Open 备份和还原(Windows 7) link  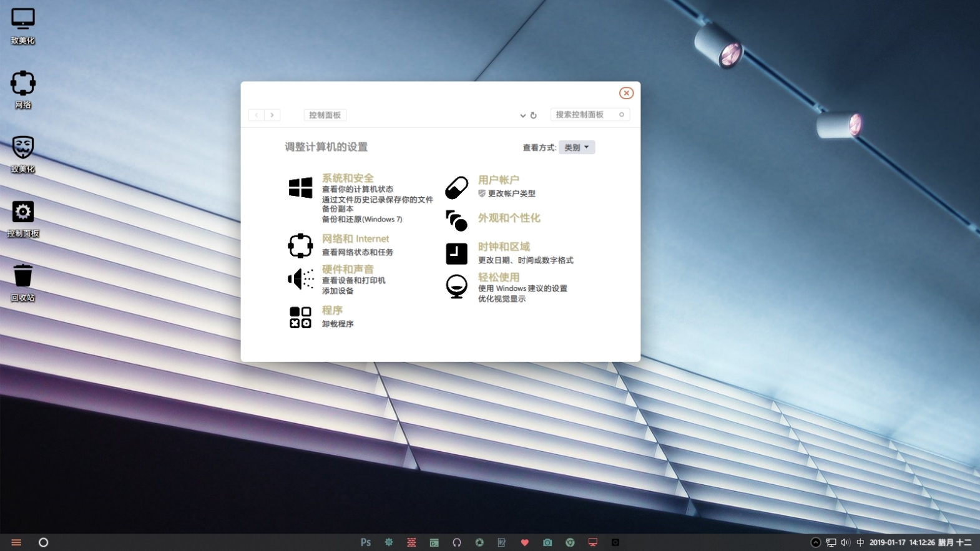point(362,219)
